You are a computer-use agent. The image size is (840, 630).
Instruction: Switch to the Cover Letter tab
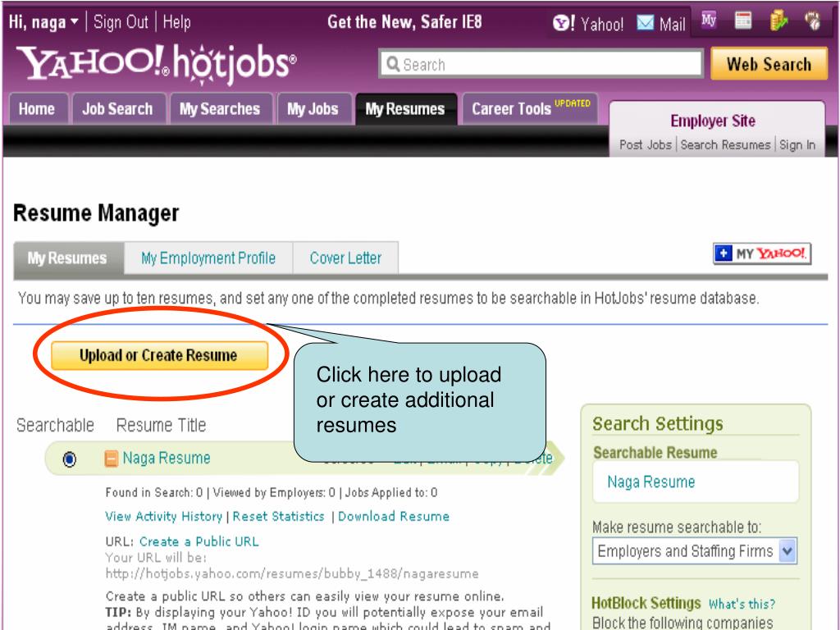pyautogui.click(x=345, y=258)
